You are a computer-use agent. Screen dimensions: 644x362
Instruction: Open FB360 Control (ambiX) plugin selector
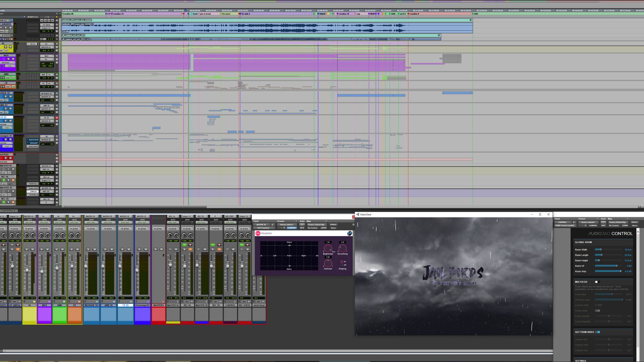(x=565, y=226)
